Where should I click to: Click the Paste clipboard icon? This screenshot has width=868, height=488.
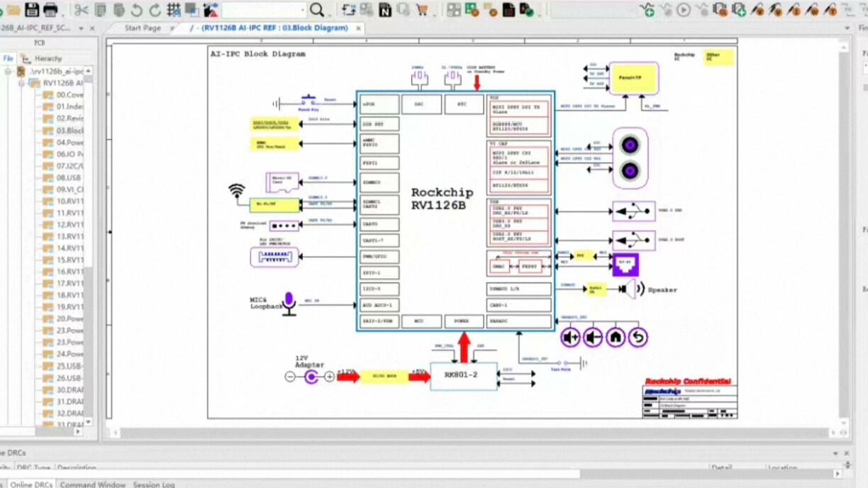click(x=119, y=10)
